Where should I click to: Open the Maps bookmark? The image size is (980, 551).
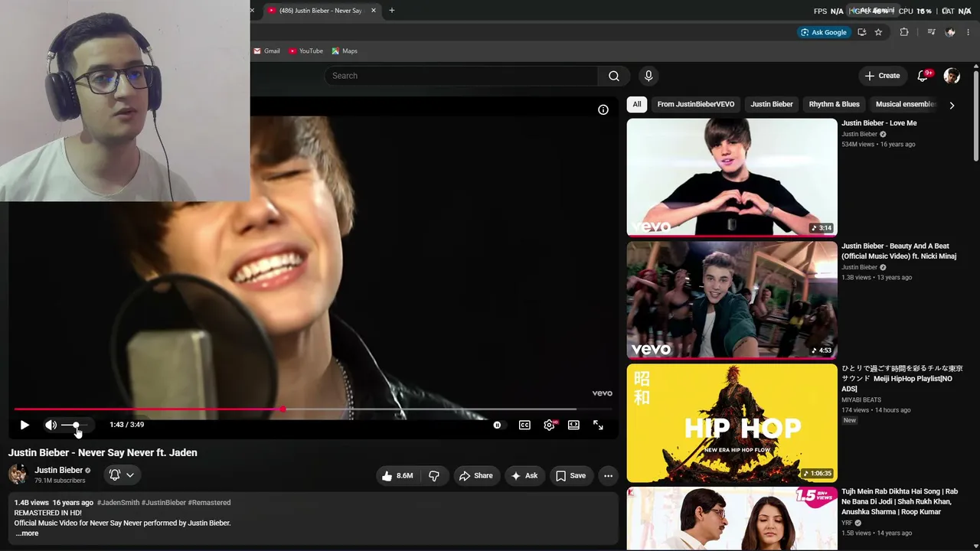(x=345, y=51)
